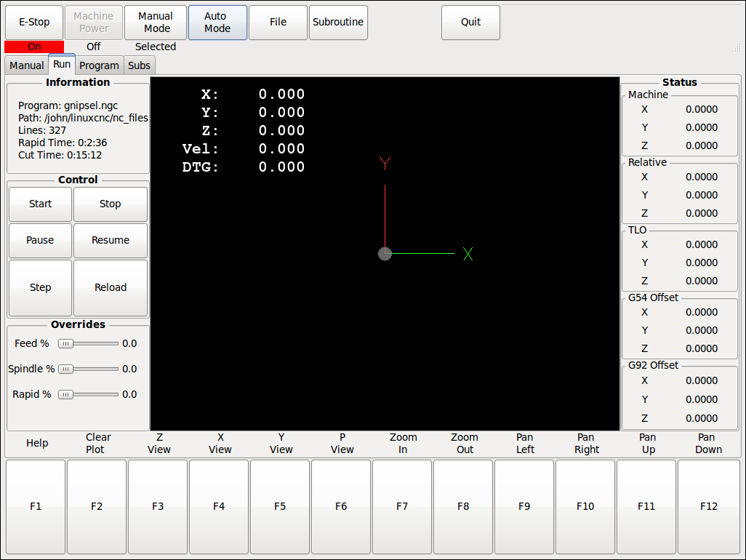This screenshot has height=560, width=746.
Task: Click the DTG readout in the plot
Action: [x=243, y=167]
